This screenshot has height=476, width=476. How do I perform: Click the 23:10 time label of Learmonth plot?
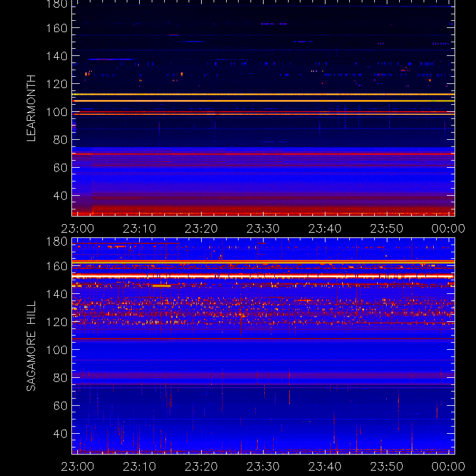click(x=139, y=228)
